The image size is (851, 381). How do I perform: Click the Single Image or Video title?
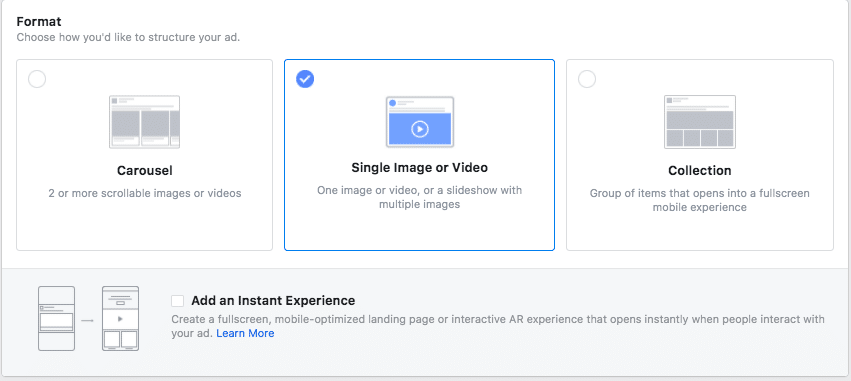tap(420, 168)
